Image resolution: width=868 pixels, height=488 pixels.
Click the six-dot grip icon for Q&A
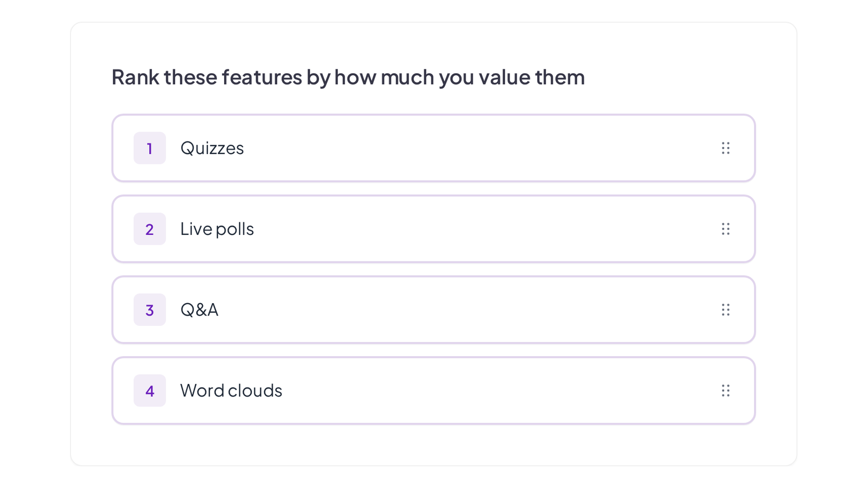point(725,310)
